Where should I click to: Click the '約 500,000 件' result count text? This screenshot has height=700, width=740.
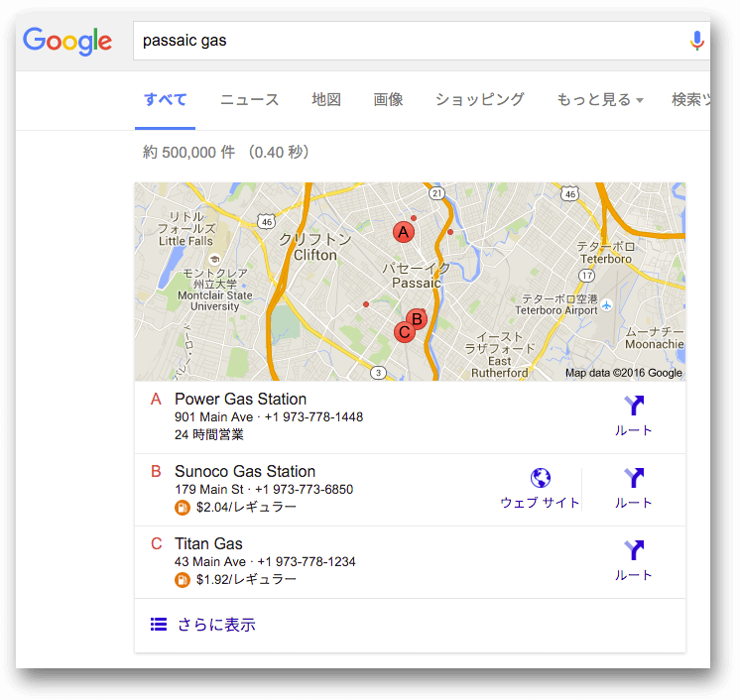click(188, 153)
